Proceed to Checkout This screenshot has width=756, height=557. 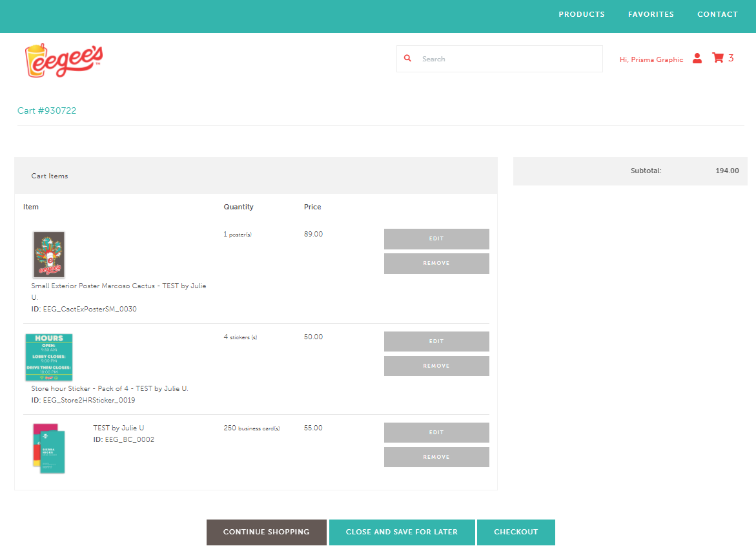[516, 532]
